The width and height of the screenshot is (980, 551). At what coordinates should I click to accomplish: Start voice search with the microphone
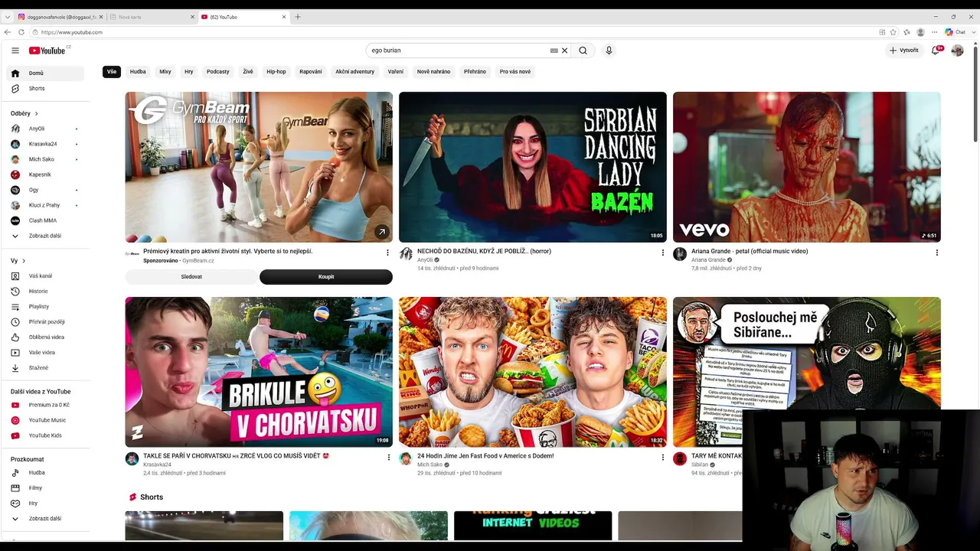[609, 51]
